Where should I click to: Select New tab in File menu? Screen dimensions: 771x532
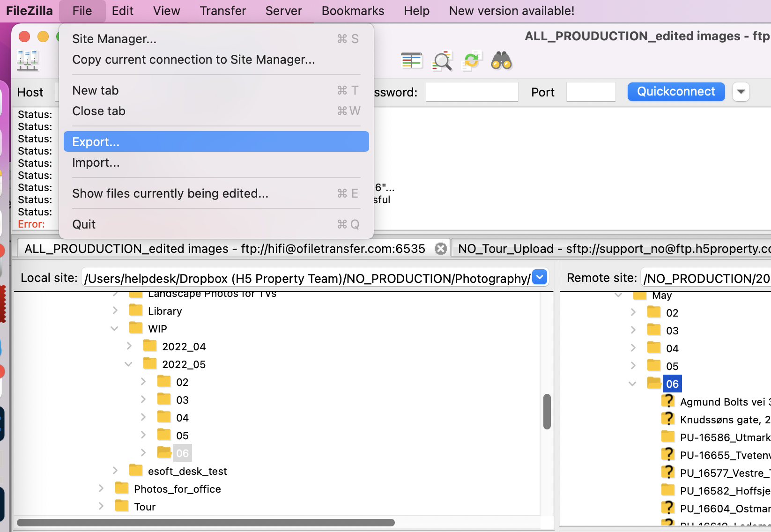click(216, 90)
